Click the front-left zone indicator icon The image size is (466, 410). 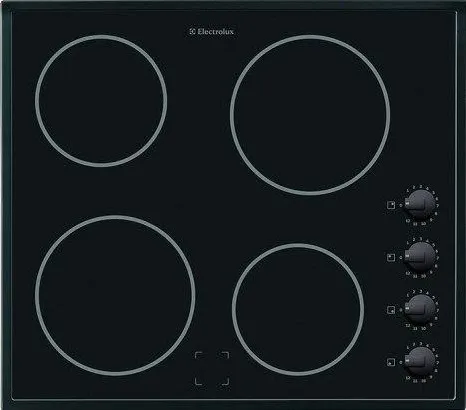[391, 362]
